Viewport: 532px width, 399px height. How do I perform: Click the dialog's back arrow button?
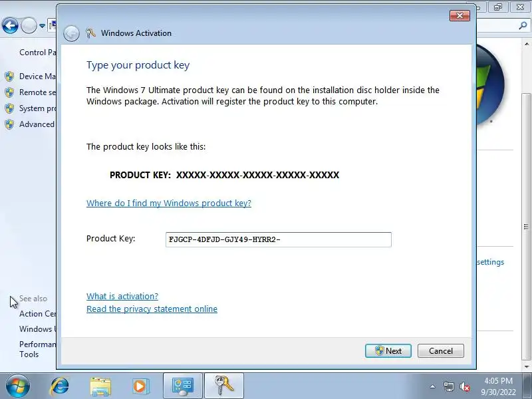tap(71, 33)
